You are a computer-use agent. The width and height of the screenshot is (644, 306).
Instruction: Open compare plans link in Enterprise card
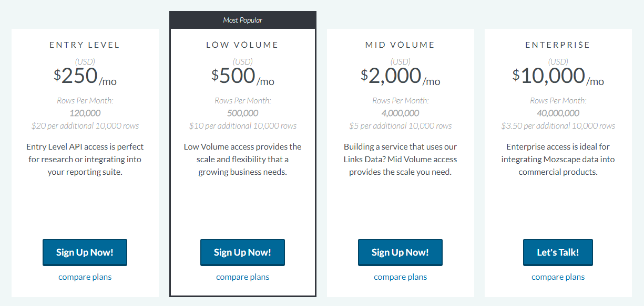558,277
